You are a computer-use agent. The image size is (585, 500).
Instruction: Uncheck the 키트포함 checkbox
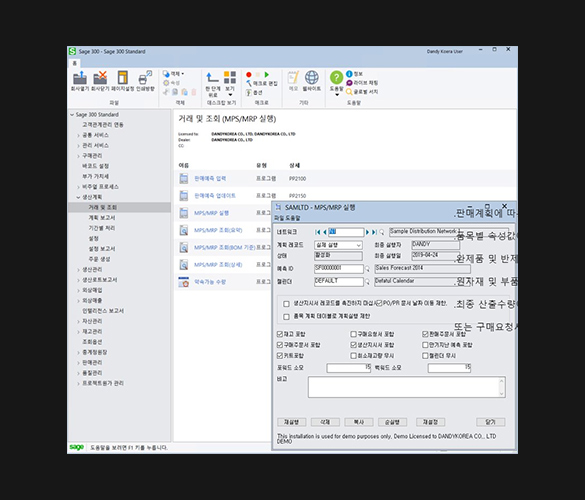point(280,356)
